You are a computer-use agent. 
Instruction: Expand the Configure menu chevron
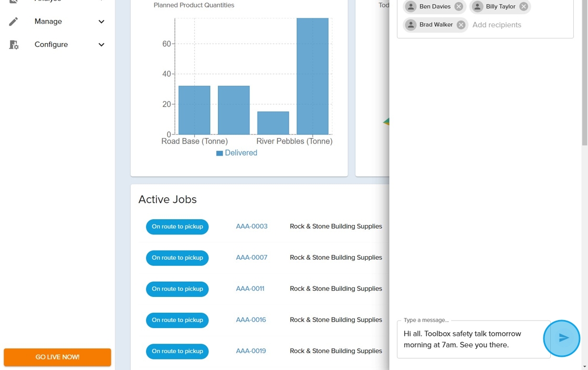coord(101,45)
